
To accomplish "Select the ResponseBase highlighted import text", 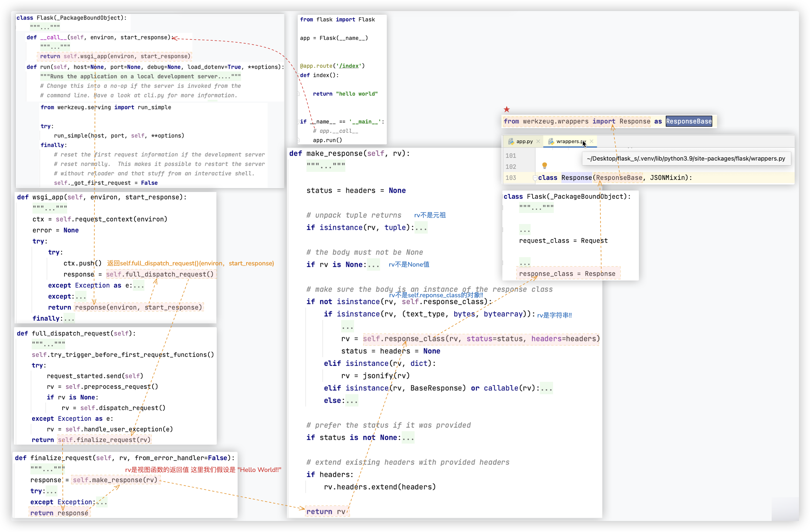I will click(x=688, y=121).
